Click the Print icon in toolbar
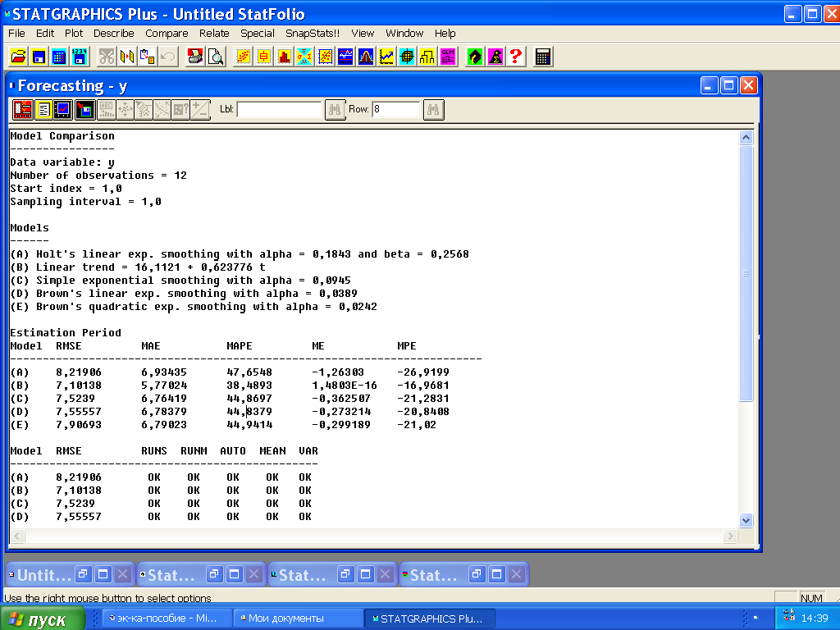Image resolution: width=840 pixels, height=630 pixels. [x=195, y=57]
